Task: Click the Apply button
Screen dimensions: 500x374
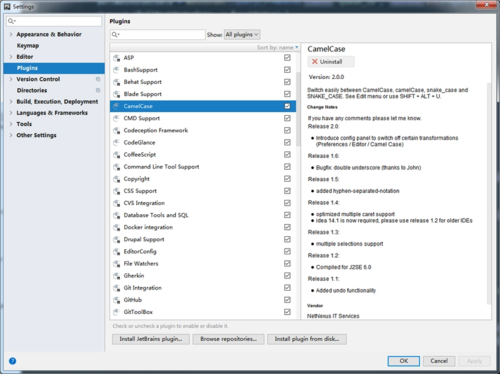Action: (x=474, y=361)
